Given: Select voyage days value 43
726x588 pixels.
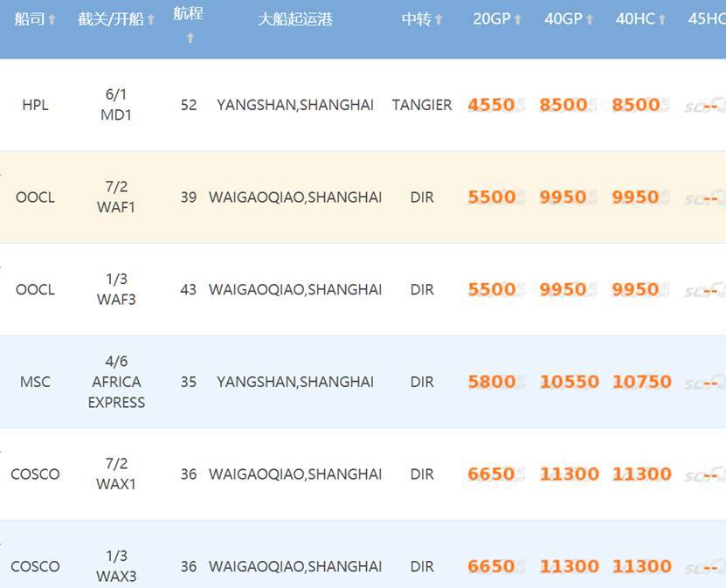Looking at the screenshot, I should click(x=189, y=289).
